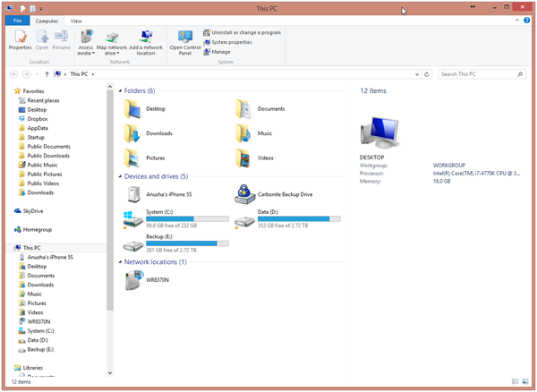
Task: Collapse the Network locations group
Action: (121, 262)
